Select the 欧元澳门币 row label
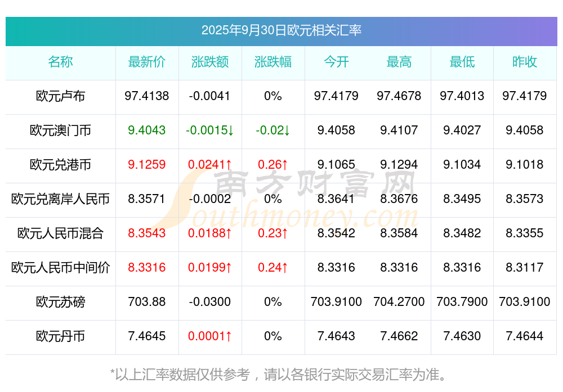This screenshot has height=392, width=563. click(60, 130)
